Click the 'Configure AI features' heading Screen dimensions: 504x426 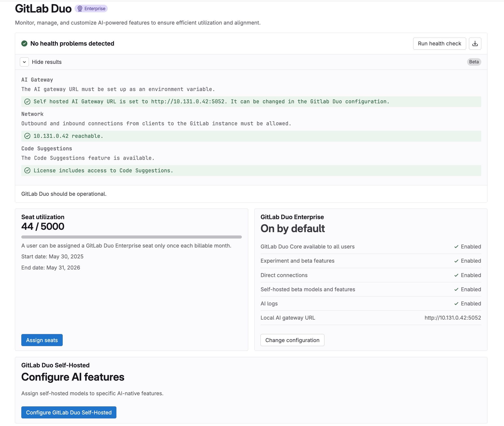pos(73,377)
